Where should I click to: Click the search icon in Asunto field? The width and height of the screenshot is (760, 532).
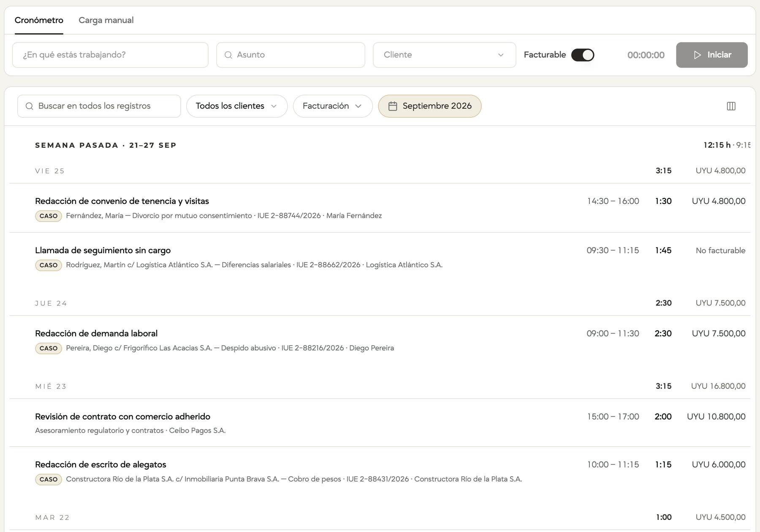coord(228,55)
